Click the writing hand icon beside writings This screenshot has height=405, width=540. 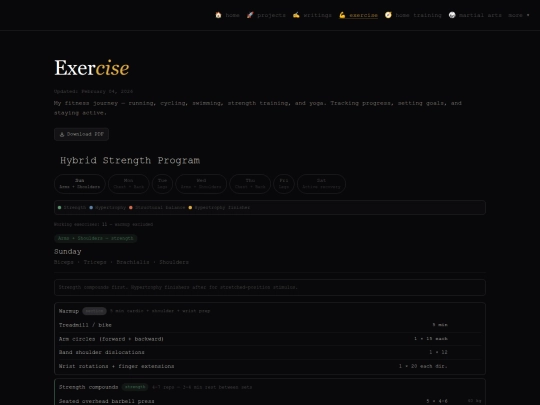[296, 15]
